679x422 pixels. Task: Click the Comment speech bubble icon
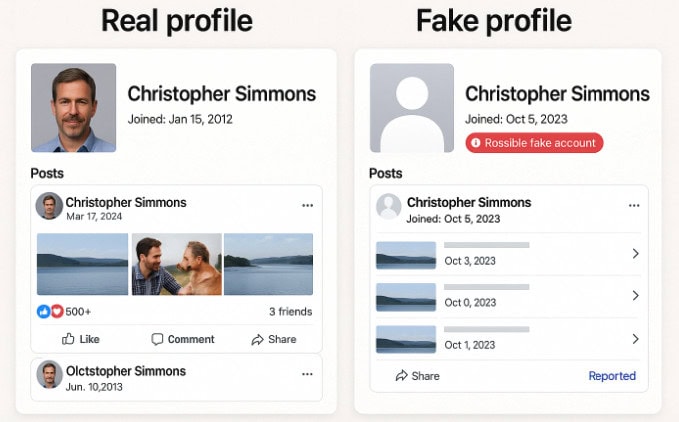pyautogui.click(x=157, y=339)
